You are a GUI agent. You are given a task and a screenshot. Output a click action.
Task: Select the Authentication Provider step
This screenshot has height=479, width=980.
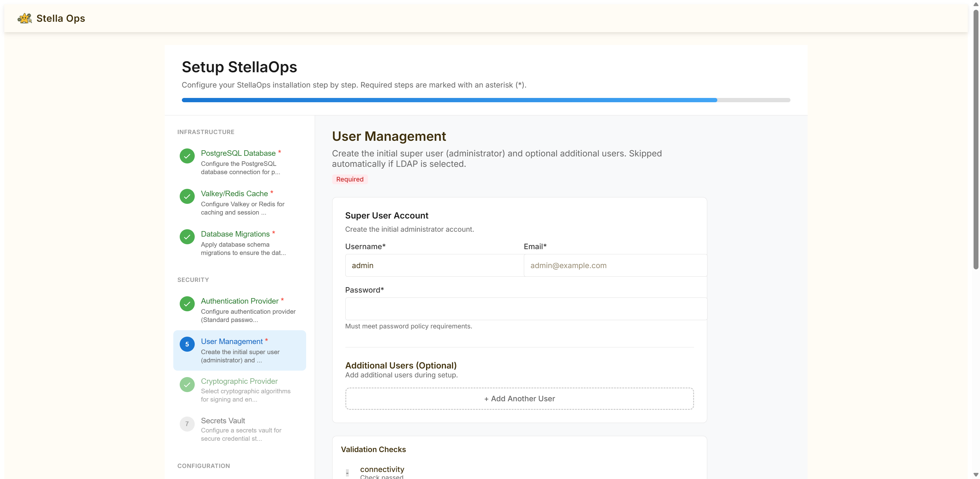tap(239, 301)
